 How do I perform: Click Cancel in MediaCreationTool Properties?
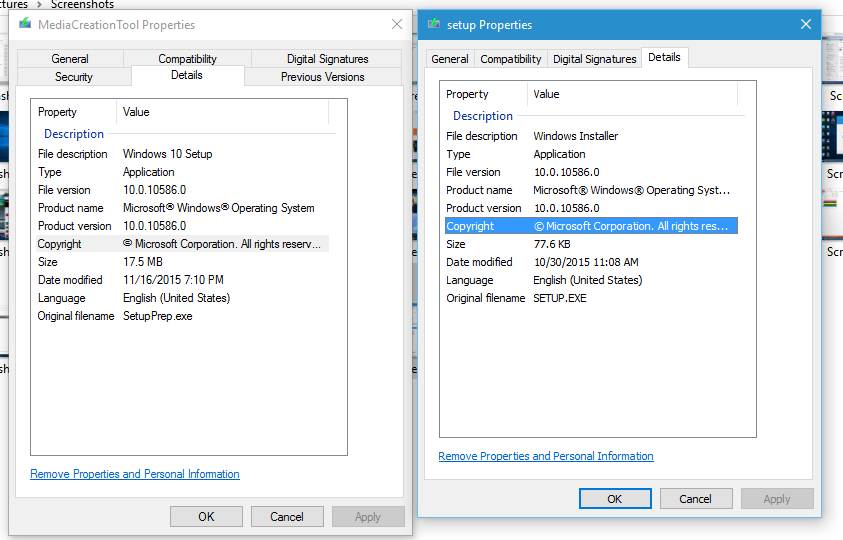tap(287, 517)
